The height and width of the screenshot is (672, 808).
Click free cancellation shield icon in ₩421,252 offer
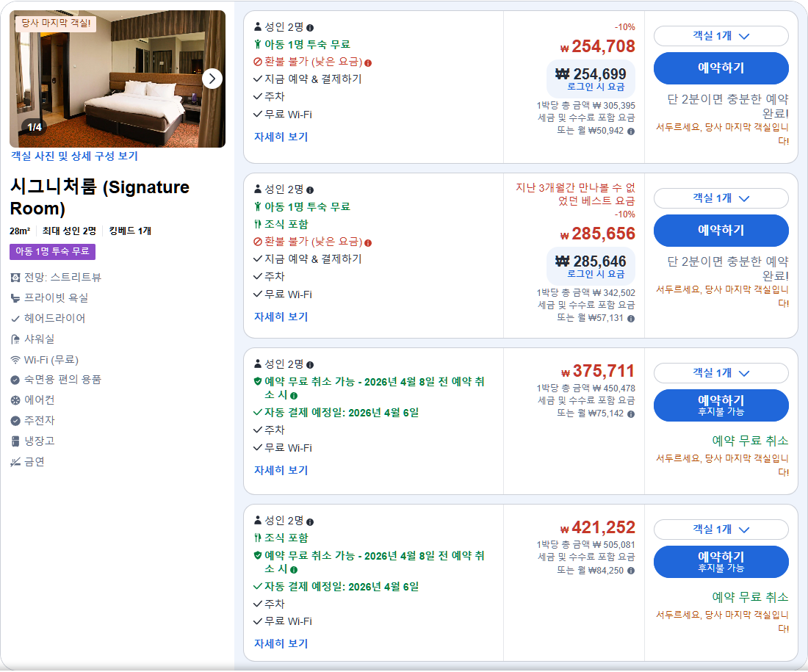coord(258,555)
